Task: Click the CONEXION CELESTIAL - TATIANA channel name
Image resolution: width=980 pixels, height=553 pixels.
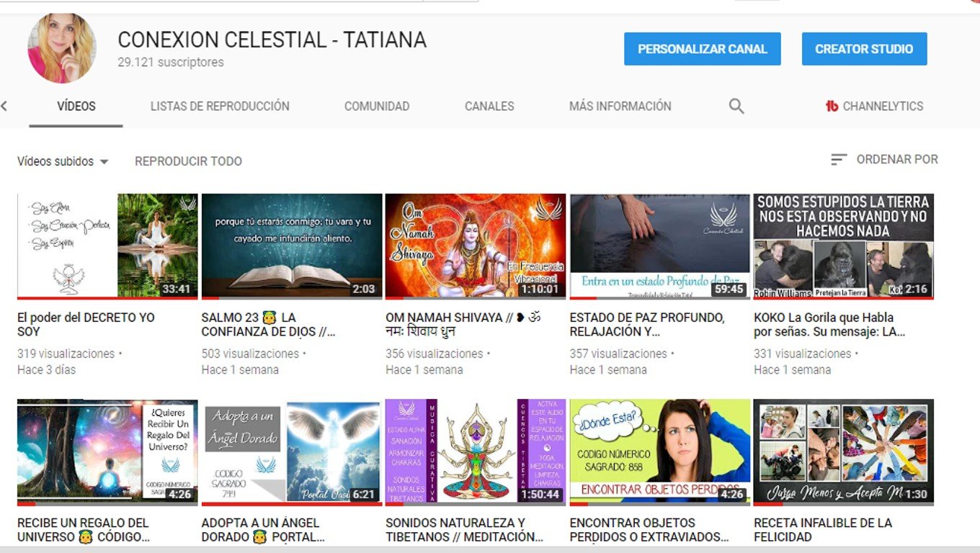Action: 272,40
